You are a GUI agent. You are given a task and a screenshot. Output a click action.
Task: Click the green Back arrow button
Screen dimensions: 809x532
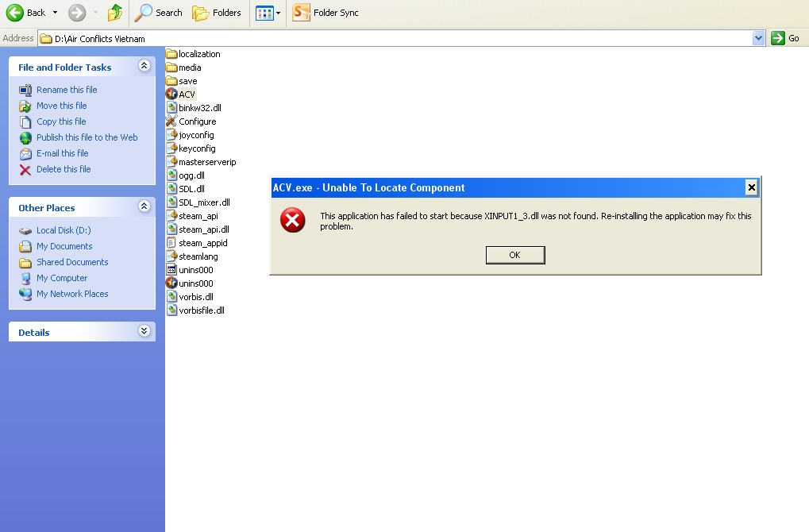pyautogui.click(x=15, y=13)
